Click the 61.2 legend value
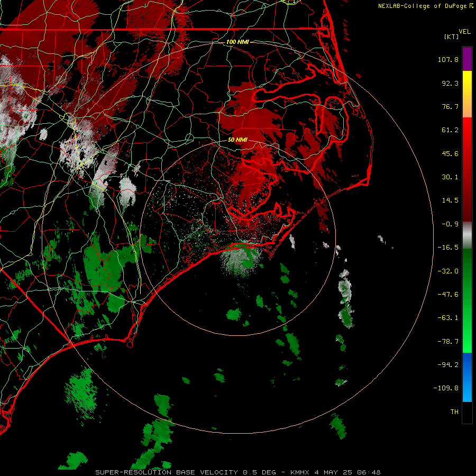The image size is (476, 476). tap(450, 130)
